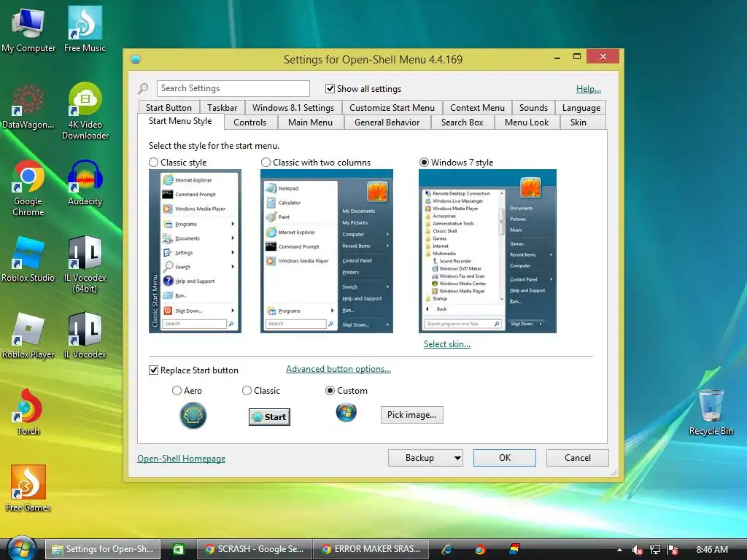Visit the Open-Shell Homepage link
The width and height of the screenshot is (747, 560).
click(182, 459)
